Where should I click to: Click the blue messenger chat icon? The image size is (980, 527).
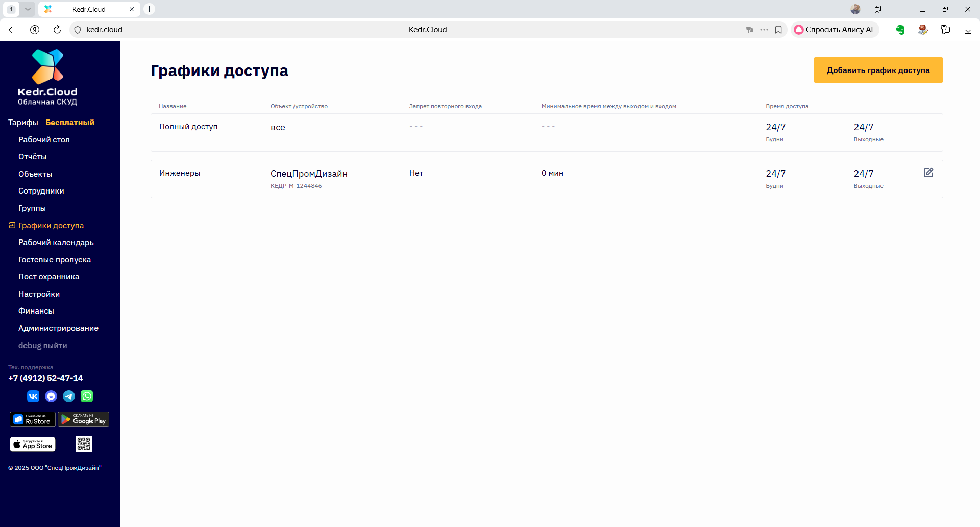click(x=51, y=396)
